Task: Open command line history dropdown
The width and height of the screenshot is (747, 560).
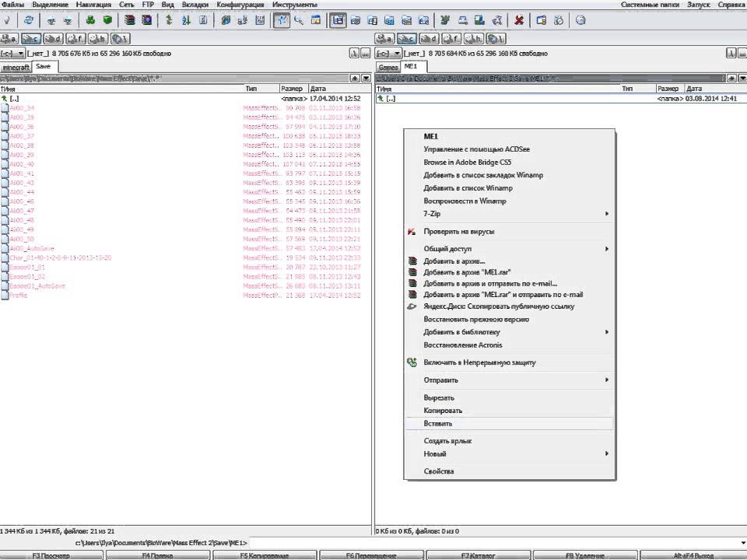Action: [742, 543]
